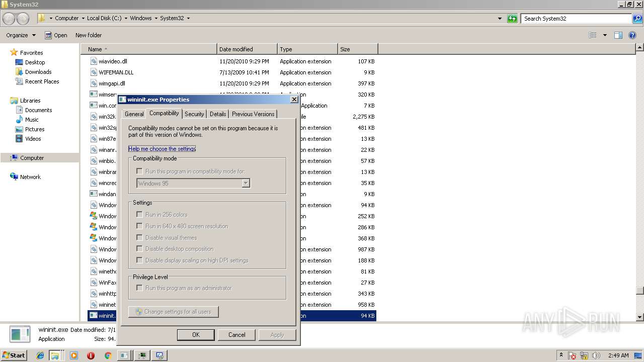Click the taskbar clock showing 2:49 AM
The image size is (644, 362).
(618, 355)
